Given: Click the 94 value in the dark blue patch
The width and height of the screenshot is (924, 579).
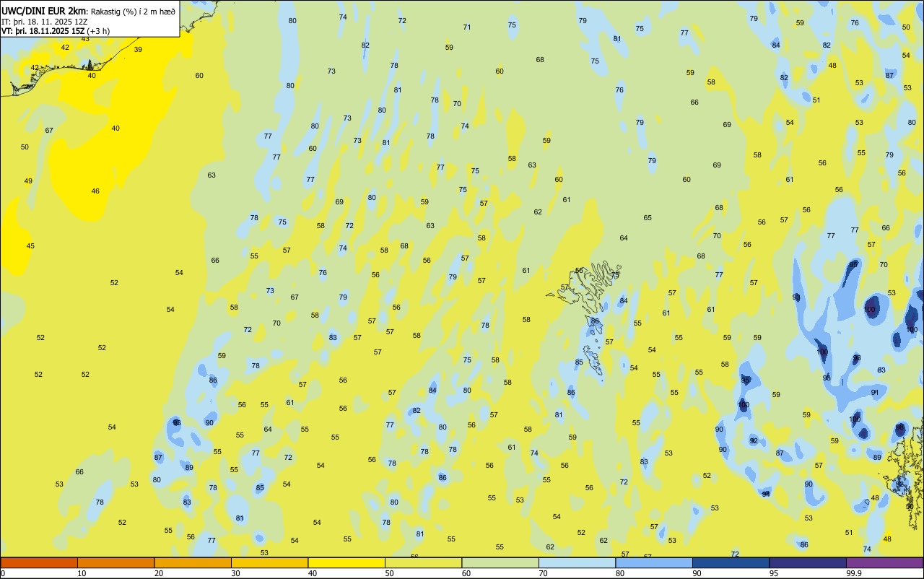Looking at the screenshot, I should coord(766,495).
